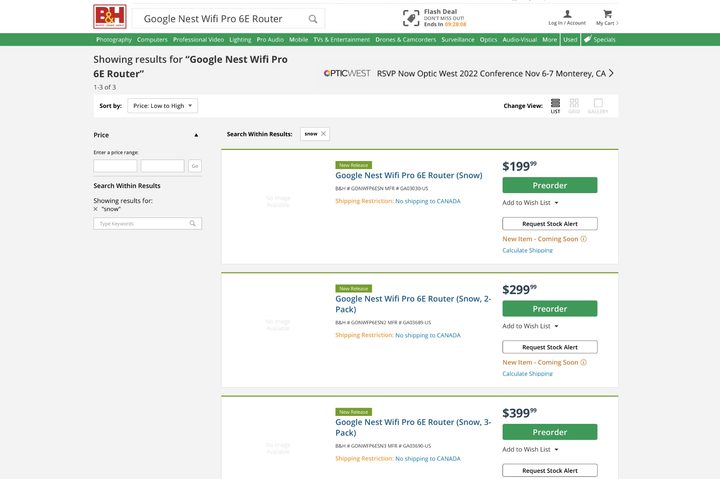The height and width of the screenshot is (479, 720).
Task: Preorder the $299 Snow 2-Pack
Action: pos(550,309)
